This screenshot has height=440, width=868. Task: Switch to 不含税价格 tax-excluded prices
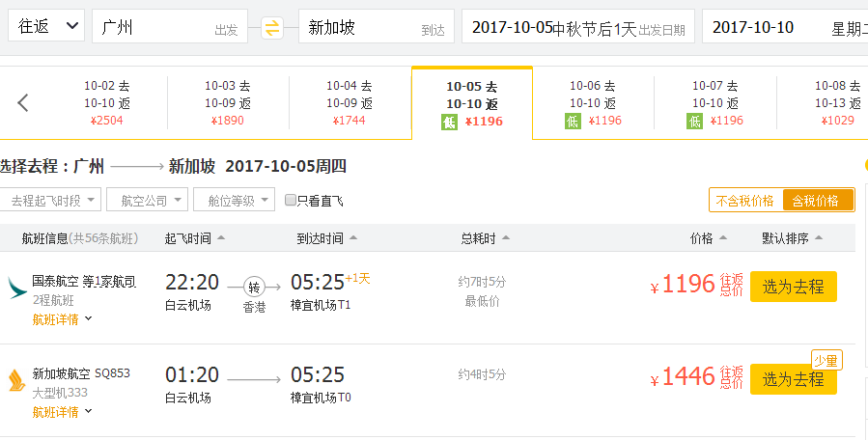pyautogui.click(x=745, y=201)
